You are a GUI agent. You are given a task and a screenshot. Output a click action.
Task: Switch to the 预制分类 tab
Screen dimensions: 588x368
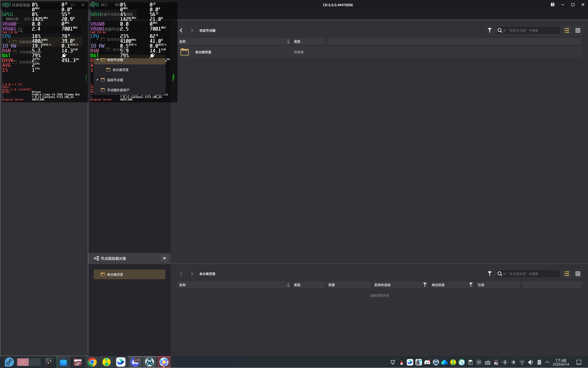tap(12, 19)
